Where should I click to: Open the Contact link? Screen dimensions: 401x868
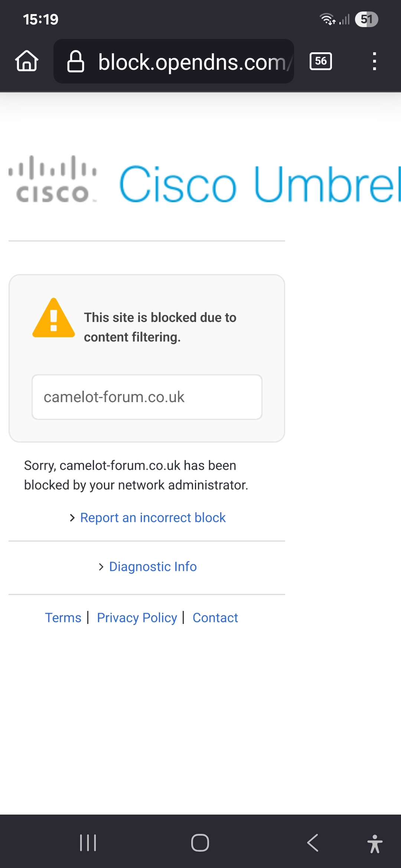click(x=215, y=618)
